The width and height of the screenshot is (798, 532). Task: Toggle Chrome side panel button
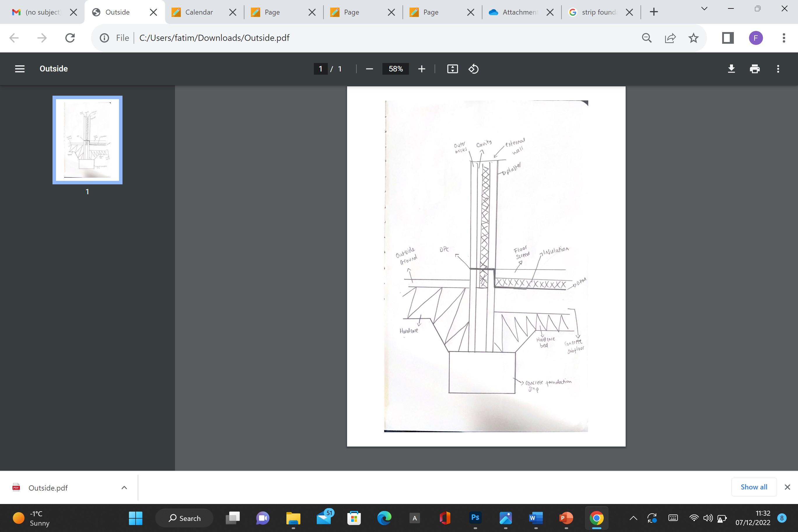pyautogui.click(x=728, y=38)
